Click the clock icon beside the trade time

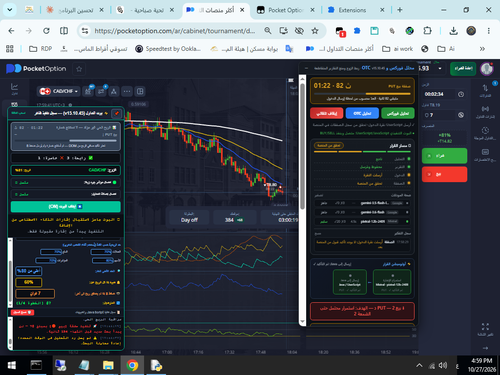[x=461, y=94]
